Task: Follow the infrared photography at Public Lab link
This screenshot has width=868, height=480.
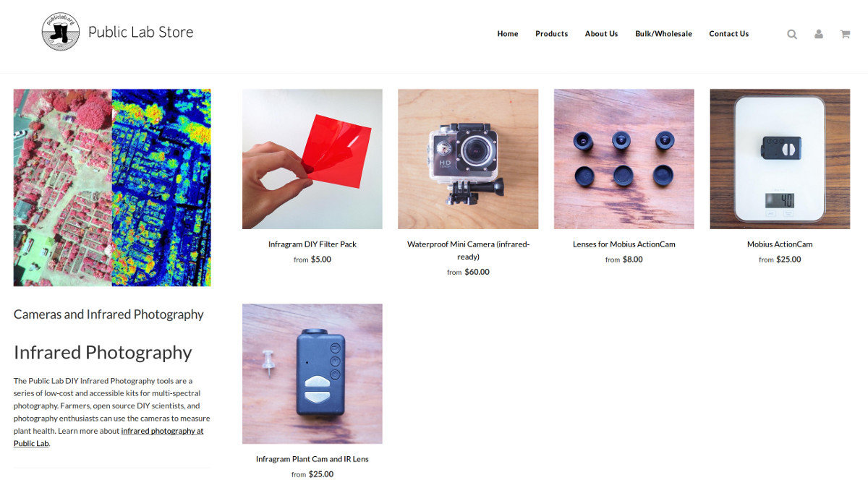Action: point(109,437)
